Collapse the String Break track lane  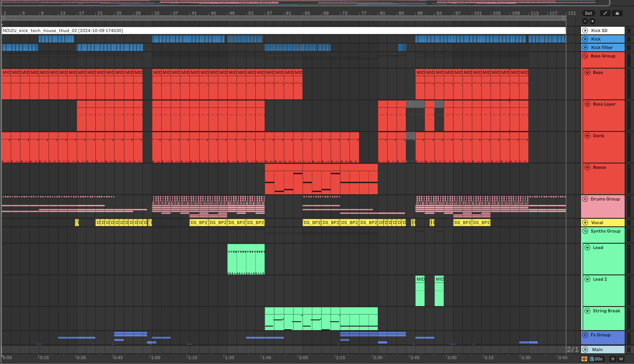click(x=587, y=311)
